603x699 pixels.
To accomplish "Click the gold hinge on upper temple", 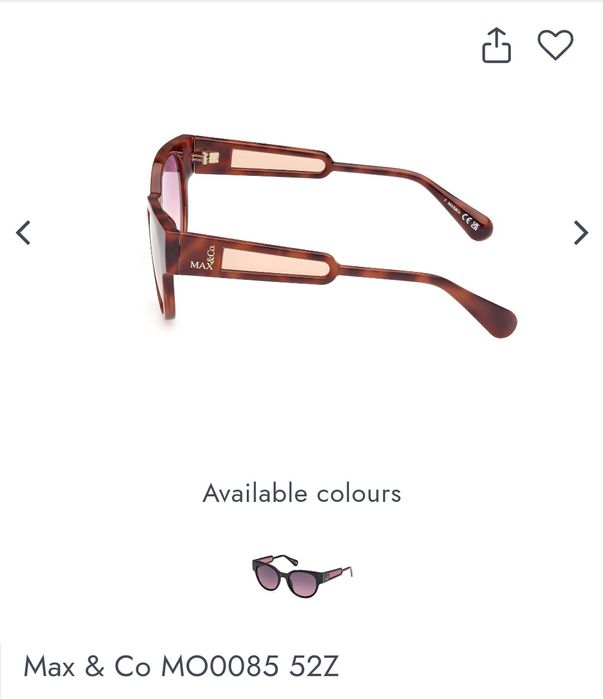I will pos(206,157).
